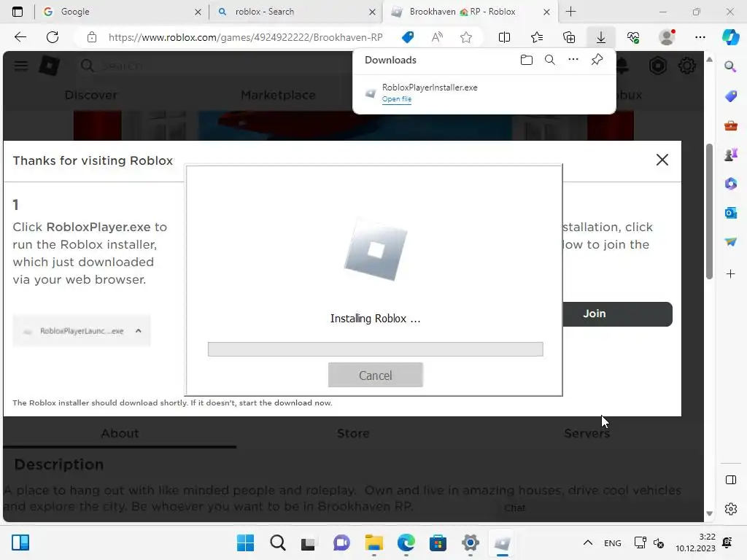Click the Join button
This screenshot has width=747, height=560.
[x=617, y=314]
